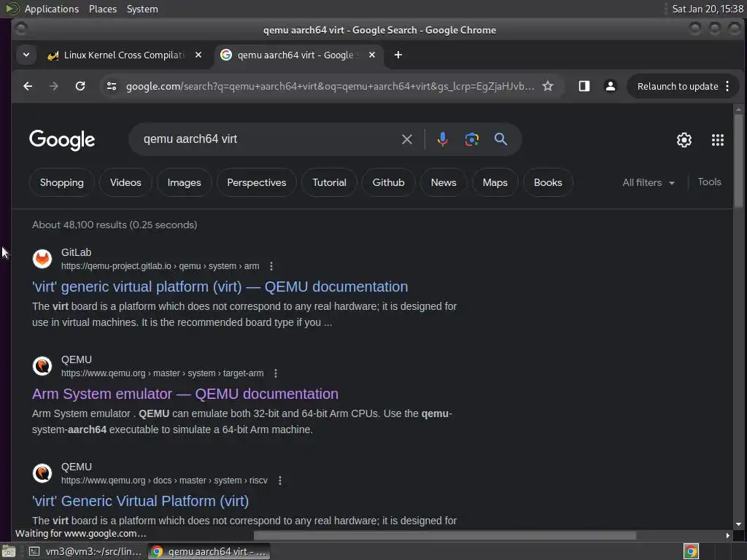Open the System menu
The width and height of the screenshot is (747, 560).
pos(142,9)
